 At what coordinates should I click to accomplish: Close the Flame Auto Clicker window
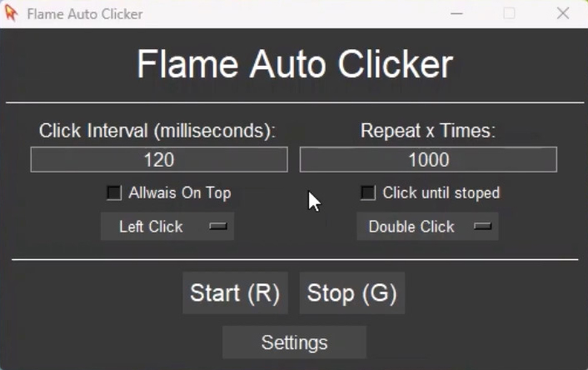click(562, 13)
